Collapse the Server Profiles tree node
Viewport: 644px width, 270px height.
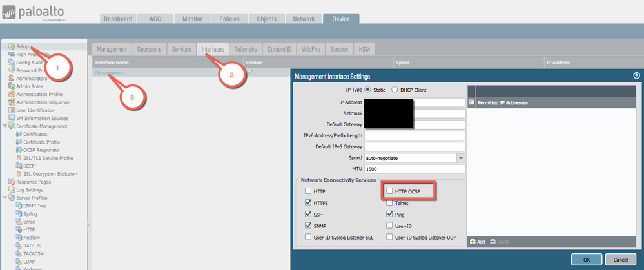pos(5,198)
